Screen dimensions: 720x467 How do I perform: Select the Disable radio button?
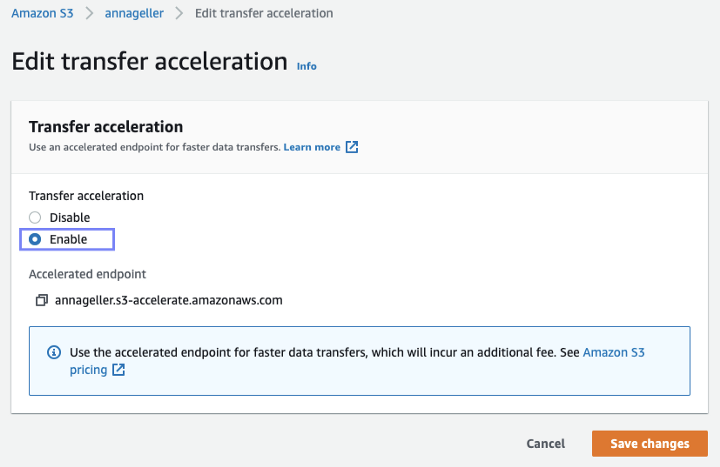pos(35,218)
